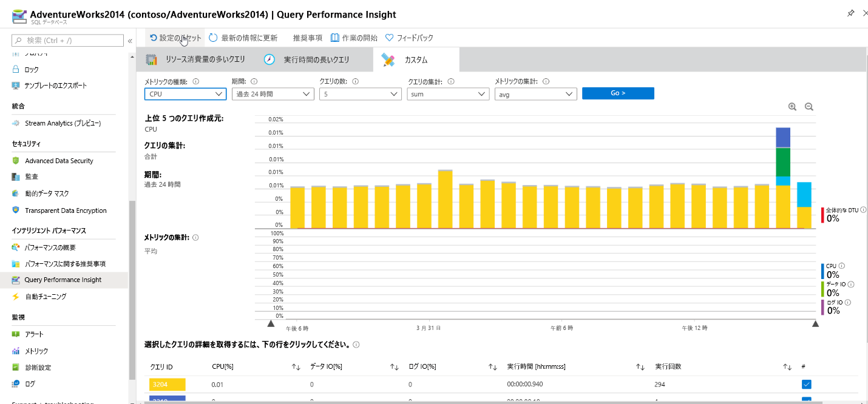Click the getting started book icon
The height and width of the screenshot is (404, 868).
coord(335,38)
